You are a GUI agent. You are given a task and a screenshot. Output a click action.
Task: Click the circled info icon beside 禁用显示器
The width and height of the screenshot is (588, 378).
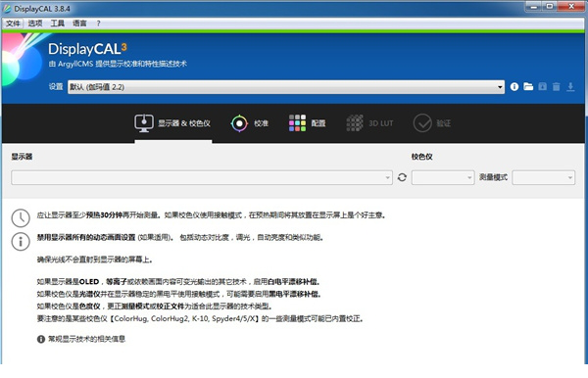21,242
